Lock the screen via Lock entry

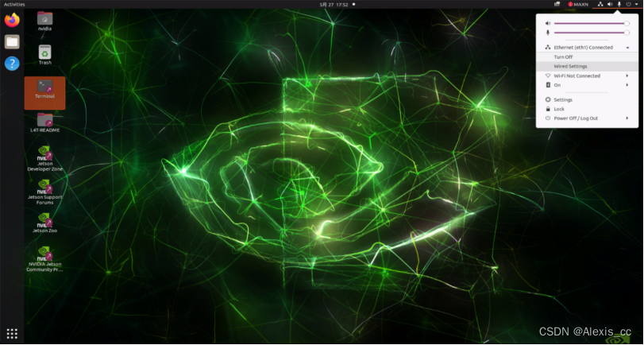coord(587,110)
